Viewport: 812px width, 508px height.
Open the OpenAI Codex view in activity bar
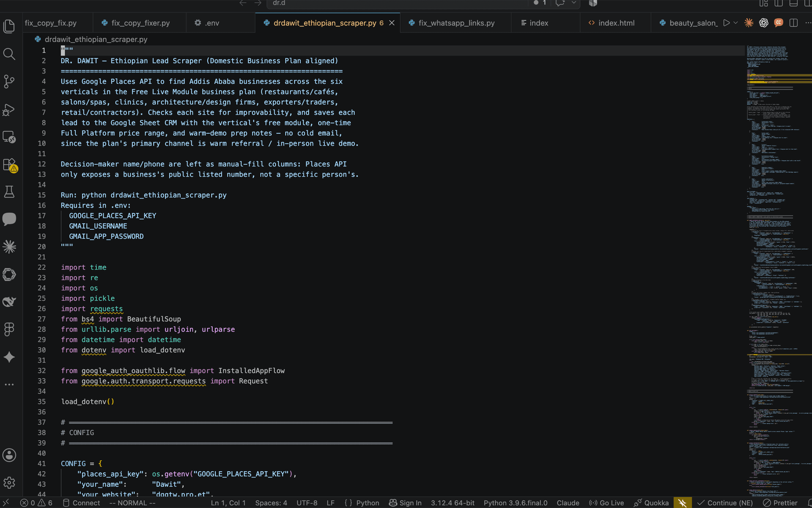pos(9,274)
